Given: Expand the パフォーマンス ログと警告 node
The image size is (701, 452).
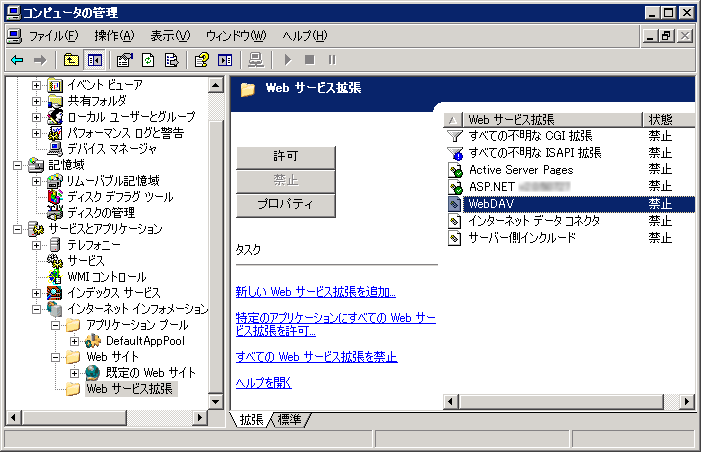Looking at the screenshot, I should pos(36,133).
